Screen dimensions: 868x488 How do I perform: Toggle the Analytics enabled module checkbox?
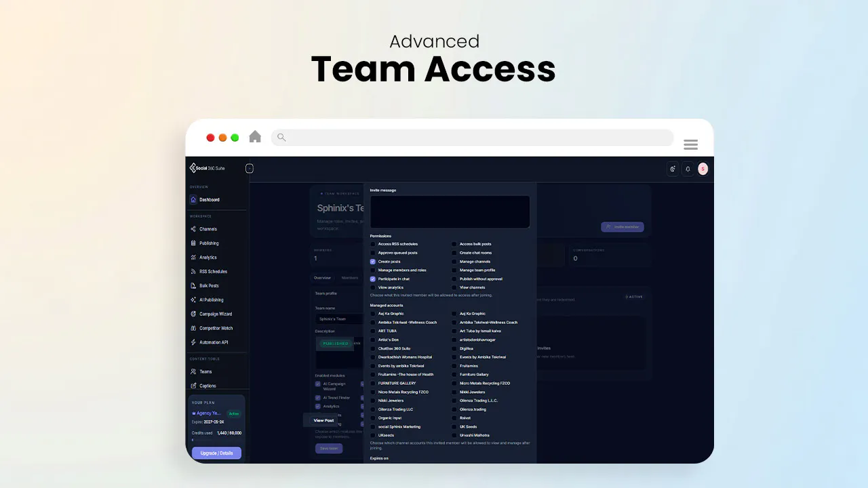coord(318,407)
